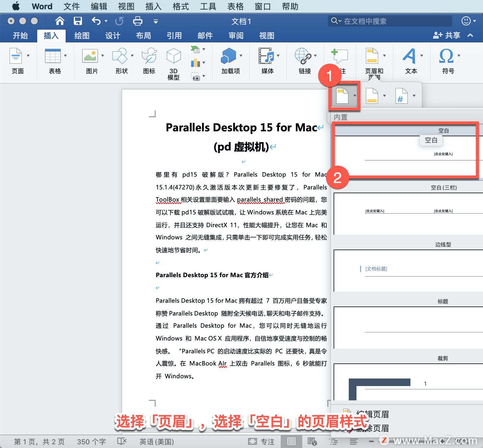Open the header (页眉) gallery icon

pyautogui.click(x=342, y=96)
